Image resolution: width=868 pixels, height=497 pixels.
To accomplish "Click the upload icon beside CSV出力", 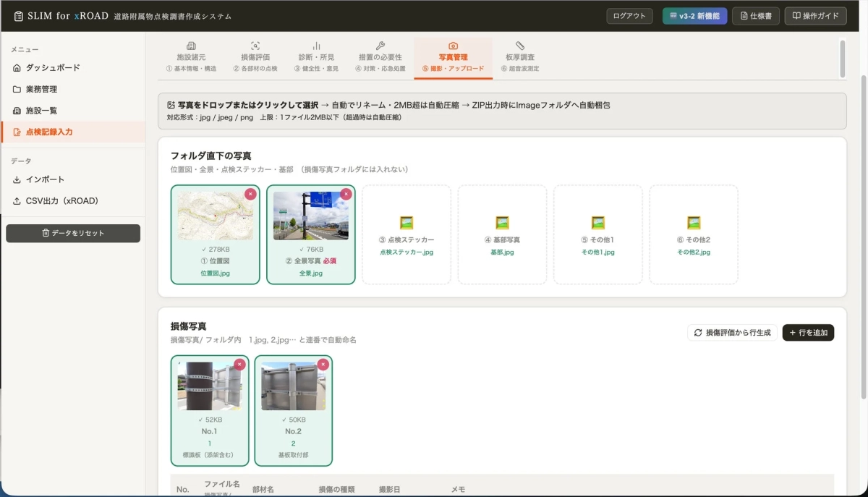I will (x=17, y=201).
